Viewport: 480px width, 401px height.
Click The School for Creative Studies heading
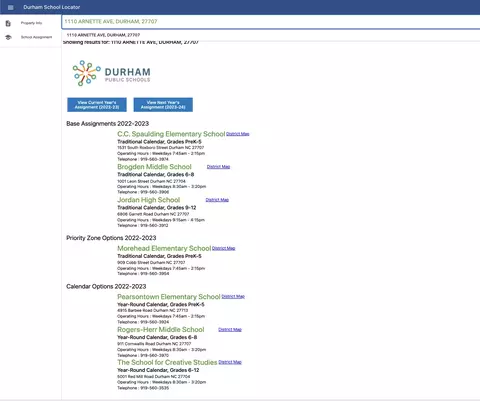point(167,362)
